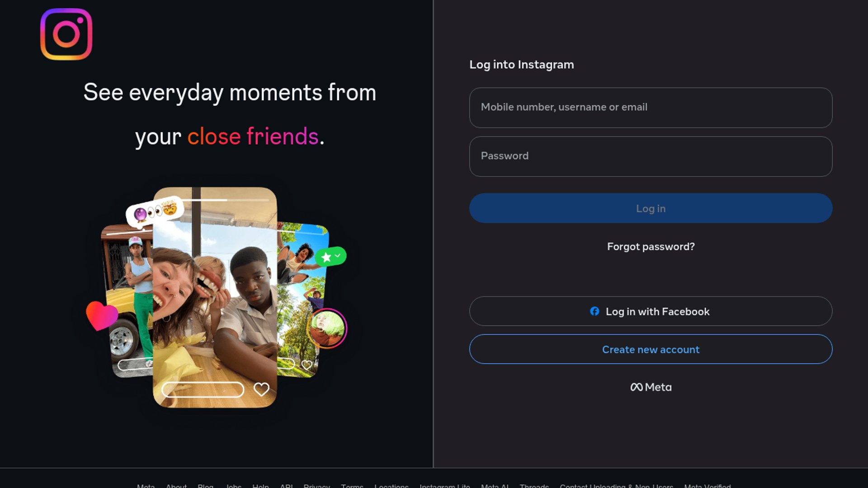Open the About footer link
Screen dimensions: 868x488
pyautogui.click(x=176, y=486)
